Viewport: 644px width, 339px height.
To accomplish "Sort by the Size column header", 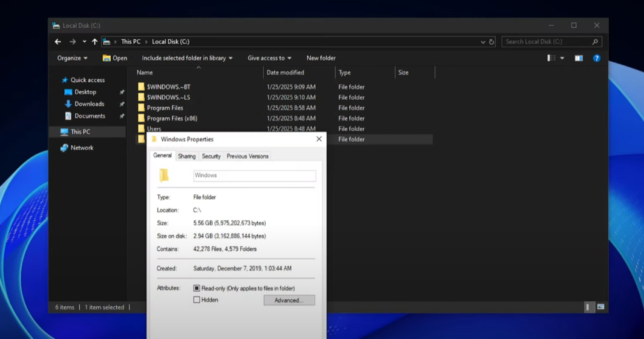I will pyautogui.click(x=415, y=72).
